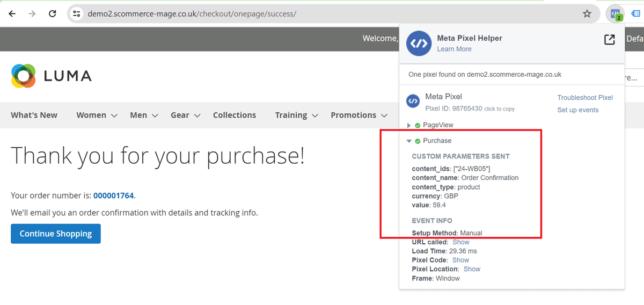Open Pixel Helper in a pop-out window

[609, 40]
